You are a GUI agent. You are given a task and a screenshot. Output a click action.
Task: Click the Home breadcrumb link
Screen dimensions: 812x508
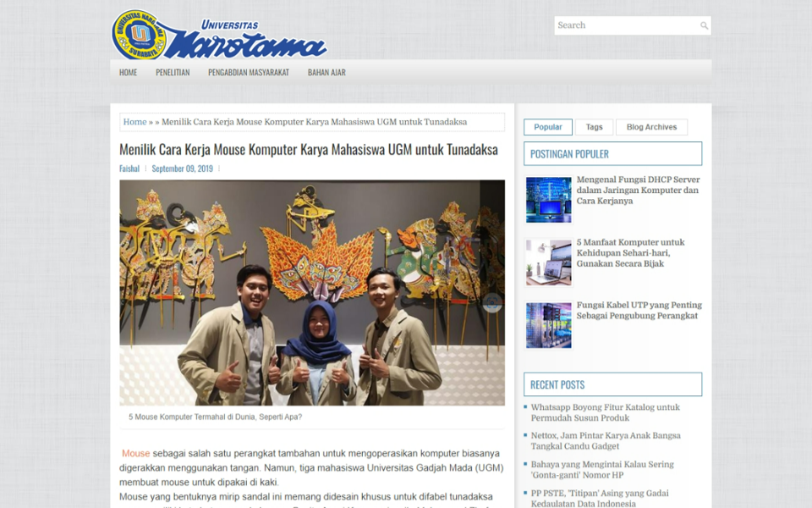tap(134, 122)
